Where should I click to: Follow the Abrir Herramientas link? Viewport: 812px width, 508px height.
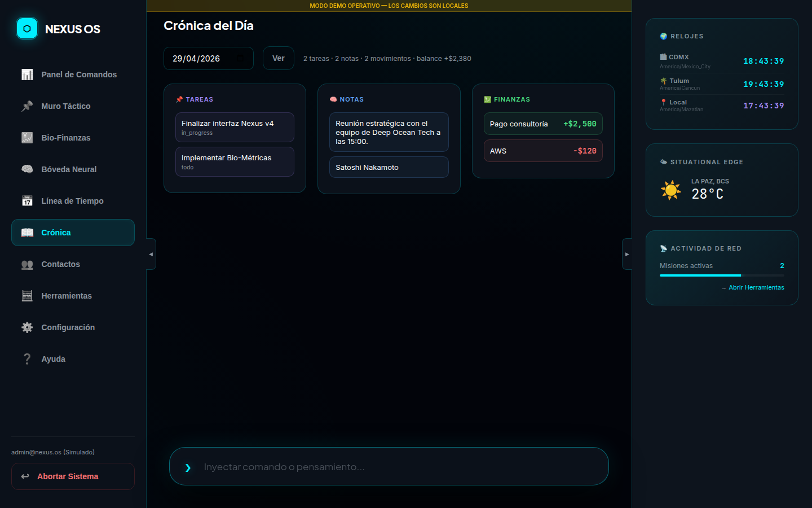coord(756,288)
